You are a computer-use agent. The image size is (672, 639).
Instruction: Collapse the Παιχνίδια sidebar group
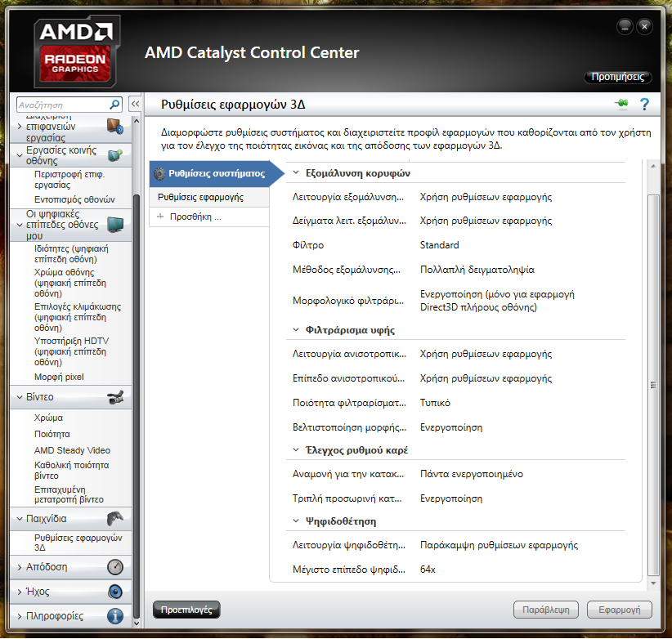pos(20,519)
